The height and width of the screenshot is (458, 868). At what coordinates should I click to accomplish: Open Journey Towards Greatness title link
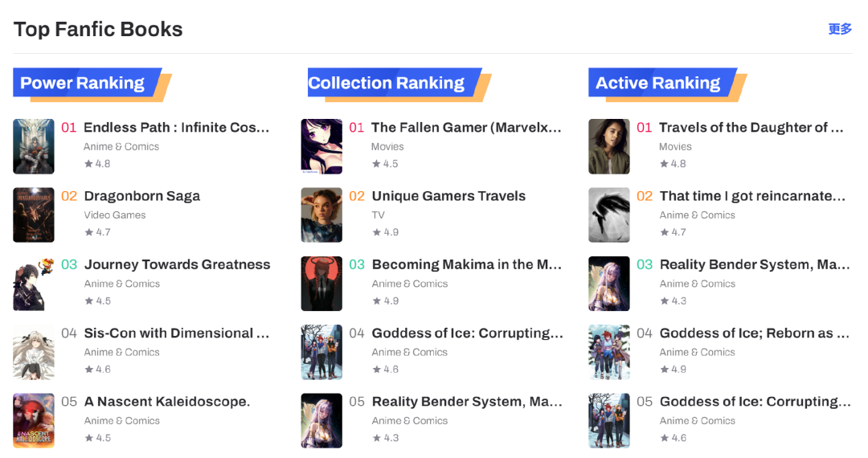[177, 264]
